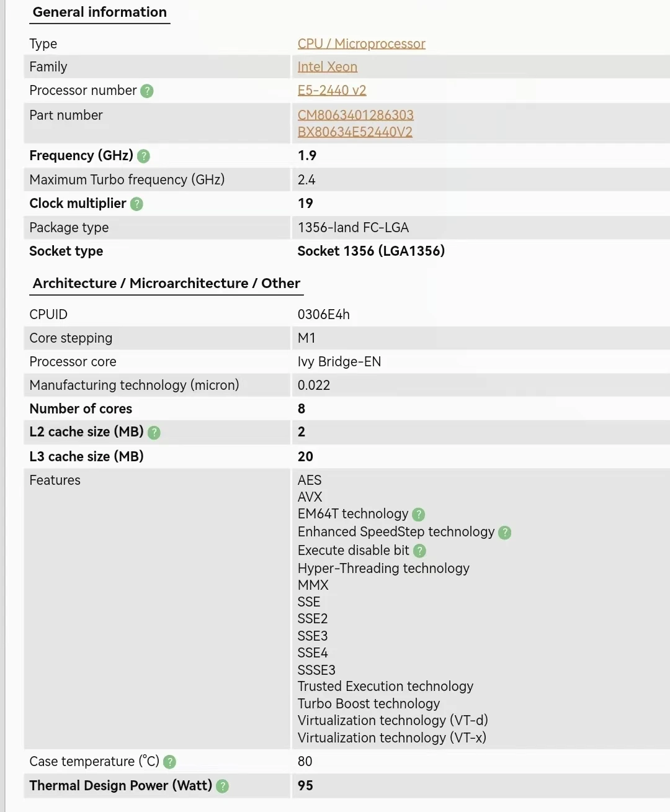Click the CPUID value 0306E4h
This screenshot has width=670, height=812.
click(323, 315)
